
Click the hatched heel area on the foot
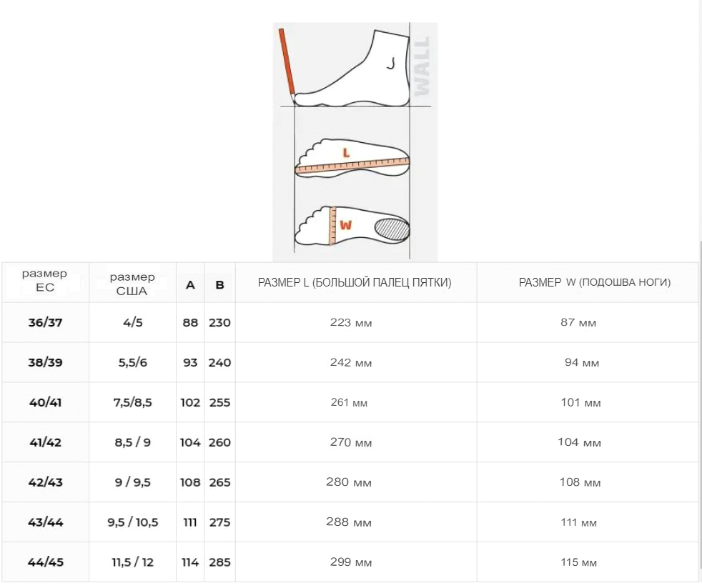392,229
